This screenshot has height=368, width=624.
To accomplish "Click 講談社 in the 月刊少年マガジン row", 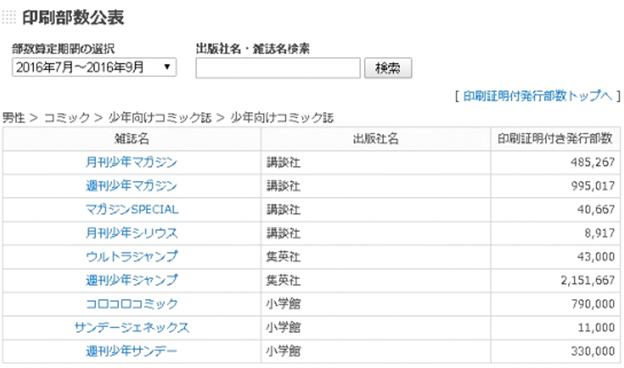I will 283,162.
